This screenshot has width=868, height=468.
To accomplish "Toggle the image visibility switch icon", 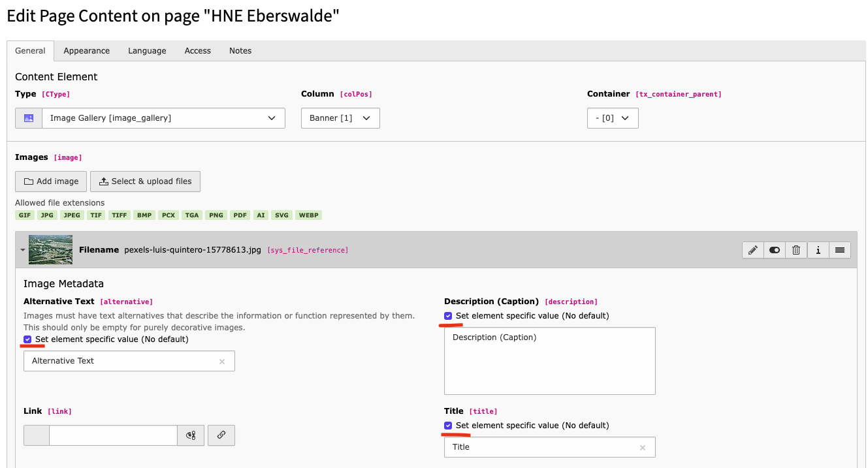I will point(775,250).
